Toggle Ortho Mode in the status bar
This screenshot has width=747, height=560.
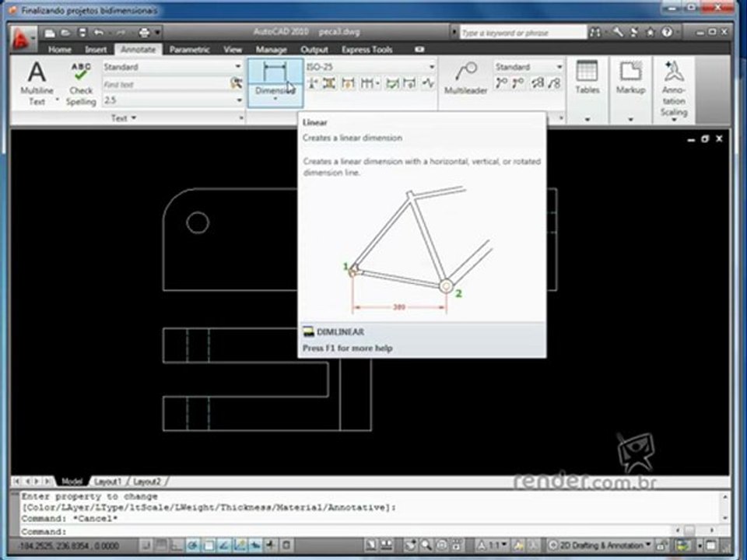(x=177, y=545)
